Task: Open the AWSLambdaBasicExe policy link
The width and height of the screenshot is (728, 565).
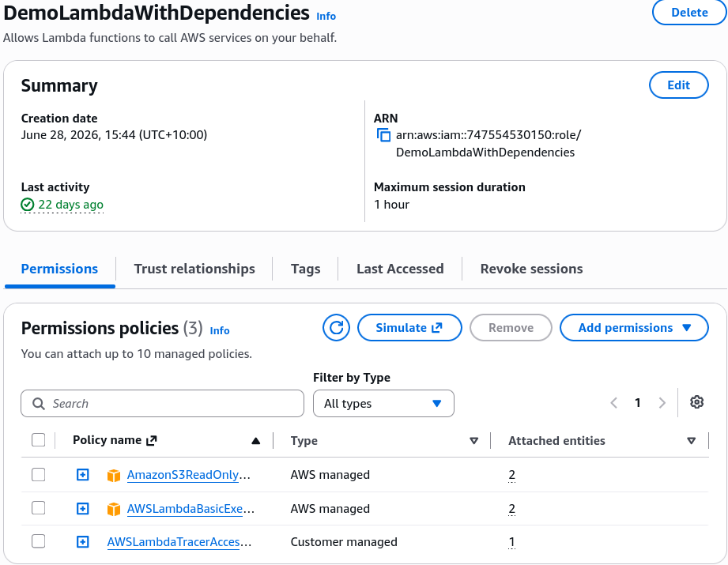Action: pyautogui.click(x=190, y=509)
